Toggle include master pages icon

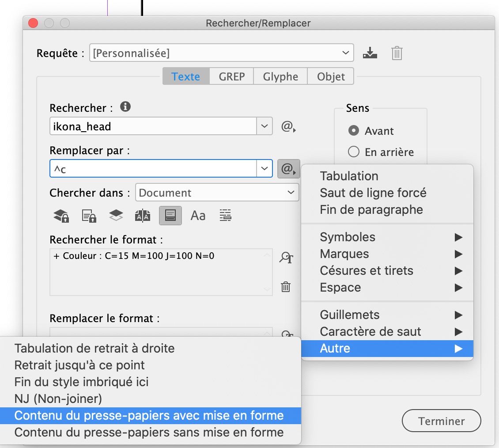pyautogui.click(x=143, y=216)
